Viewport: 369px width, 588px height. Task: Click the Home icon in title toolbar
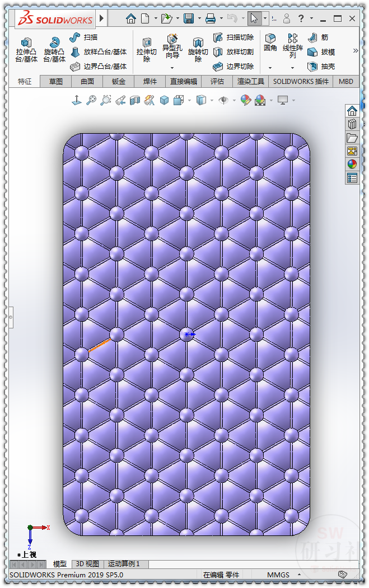[131, 18]
